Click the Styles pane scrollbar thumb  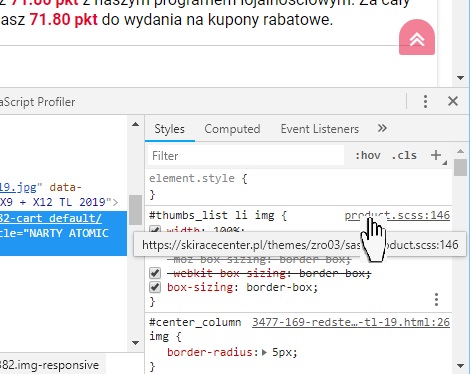pyautogui.click(x=460, y=167)
